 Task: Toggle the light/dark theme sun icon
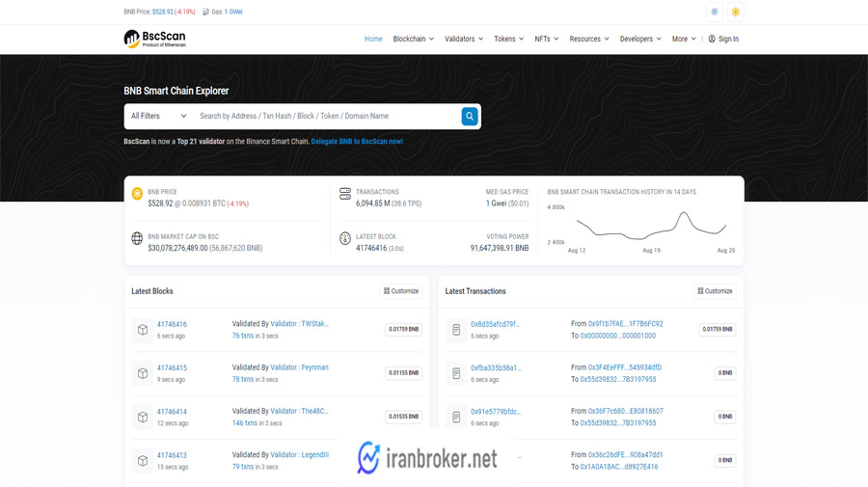coord(715,12)
